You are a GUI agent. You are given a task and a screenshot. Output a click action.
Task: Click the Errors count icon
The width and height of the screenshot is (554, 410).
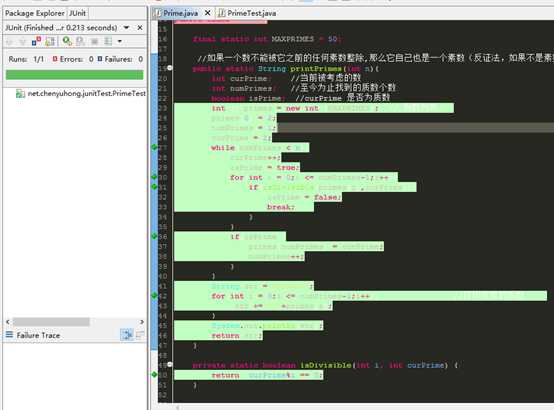point(55,59)
